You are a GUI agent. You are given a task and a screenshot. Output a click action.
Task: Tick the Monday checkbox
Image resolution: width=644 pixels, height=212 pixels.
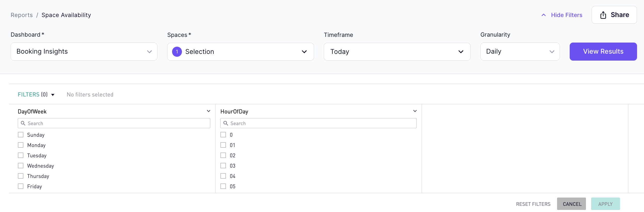pyautogui.click(x=21, y=145)
